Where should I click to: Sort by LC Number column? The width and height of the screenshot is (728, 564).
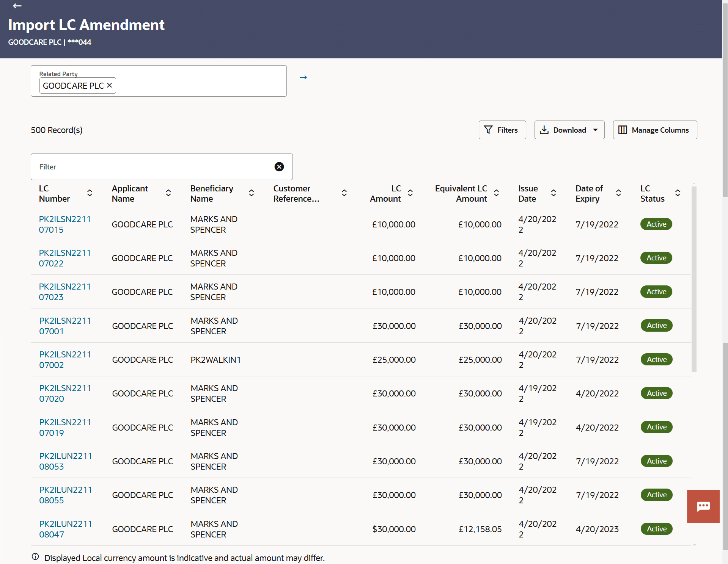click(x=90, y=193)
